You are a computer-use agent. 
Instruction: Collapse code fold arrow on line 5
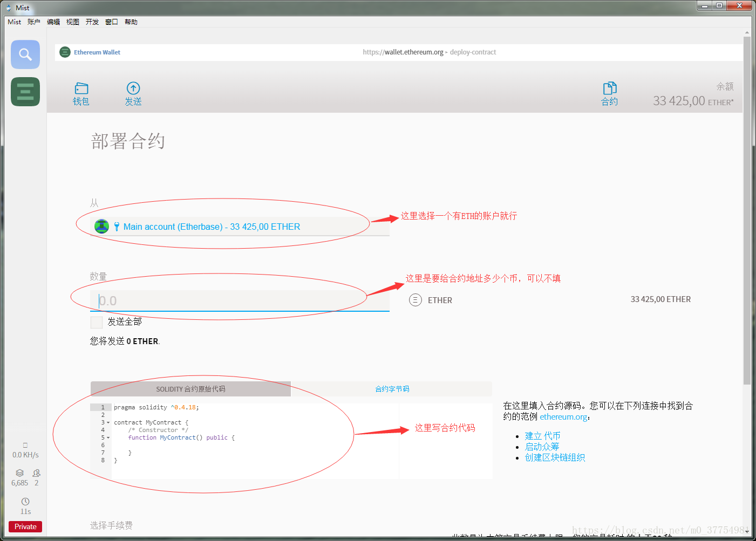click(x=108, y=438)
